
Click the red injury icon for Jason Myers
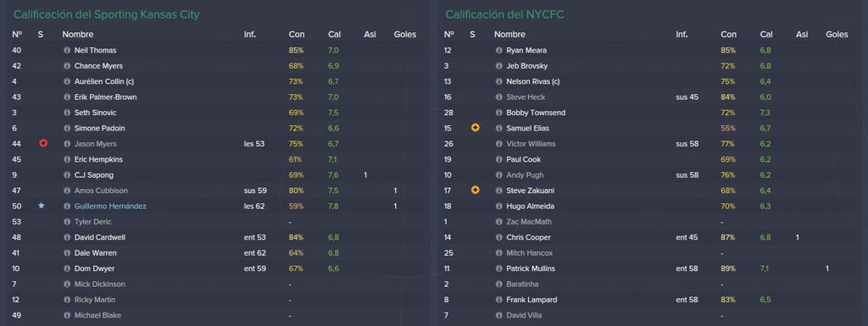pyautogui.click(x=43, y=143)
